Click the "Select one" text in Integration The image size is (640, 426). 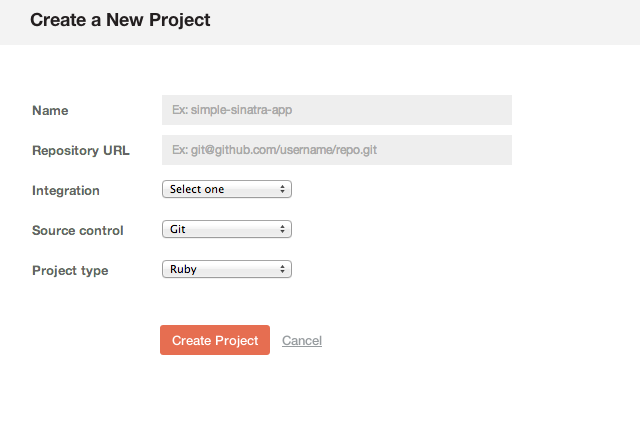(x=197, y=189)
